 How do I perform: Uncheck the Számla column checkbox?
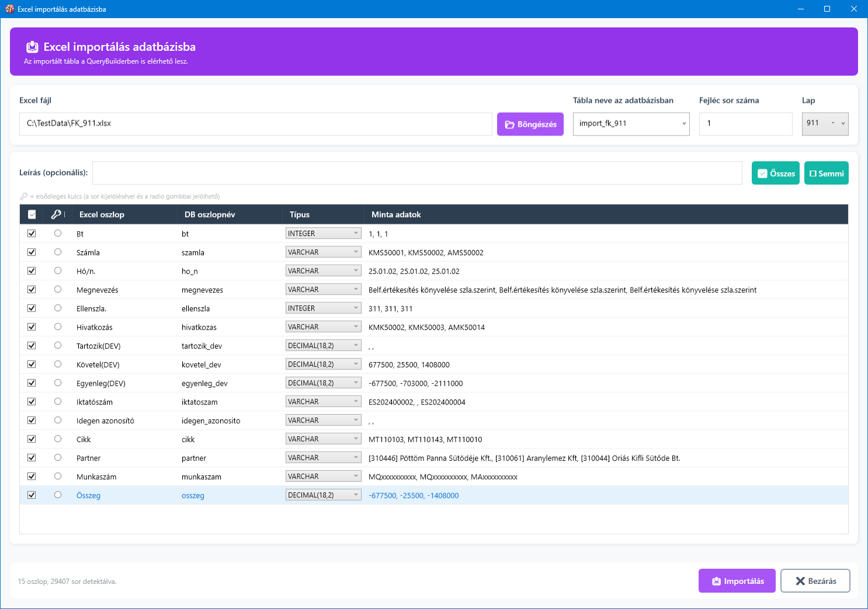point(32,252)
